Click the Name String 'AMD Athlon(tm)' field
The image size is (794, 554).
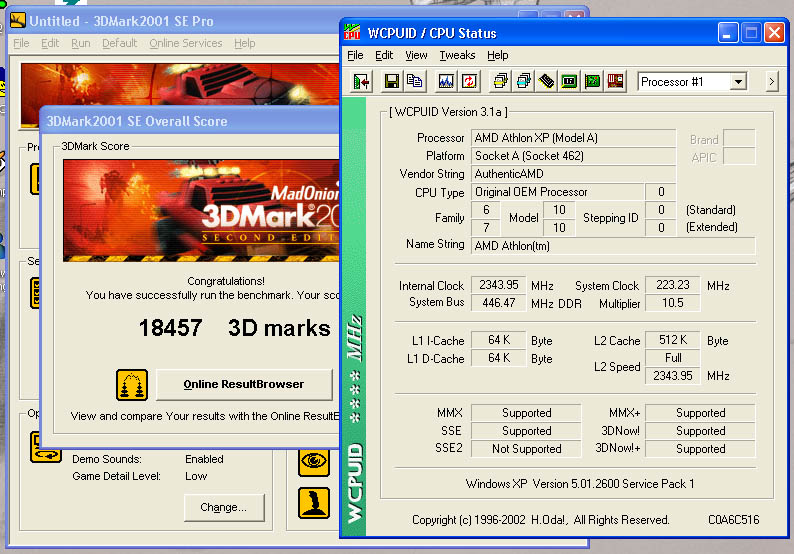[x=613, y=246]
